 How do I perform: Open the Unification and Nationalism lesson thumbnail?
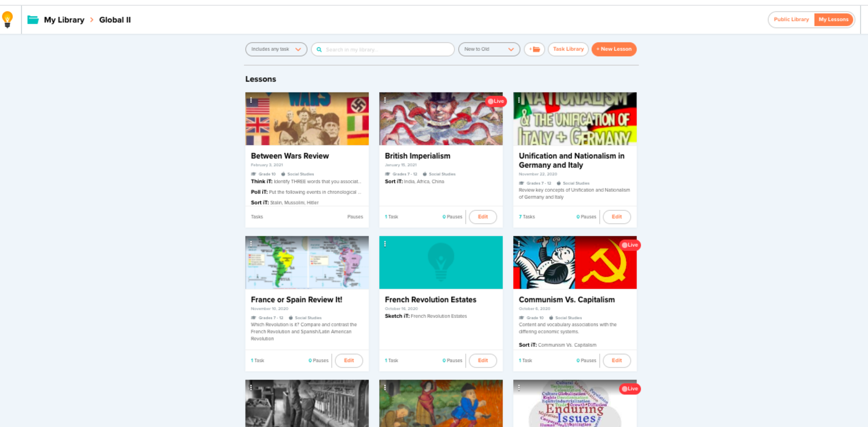coord(575,119)
